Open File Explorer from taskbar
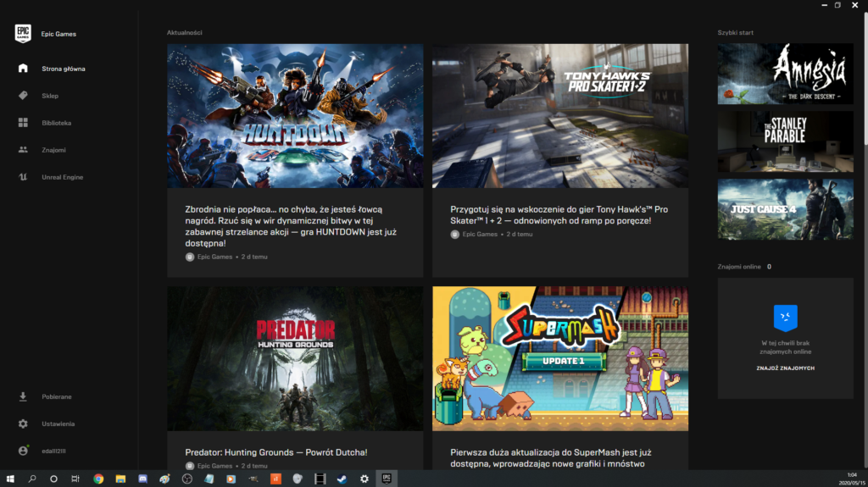 tap(120, 479)
